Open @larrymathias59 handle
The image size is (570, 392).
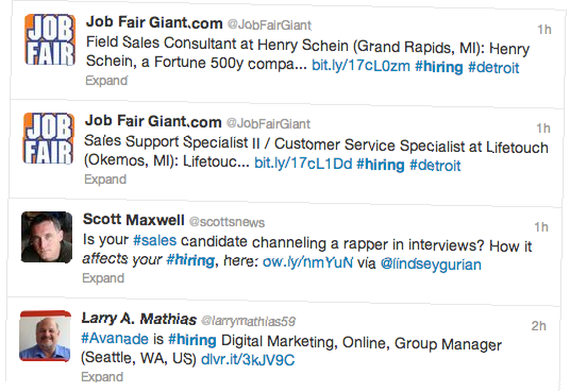[x=248, y=321]
